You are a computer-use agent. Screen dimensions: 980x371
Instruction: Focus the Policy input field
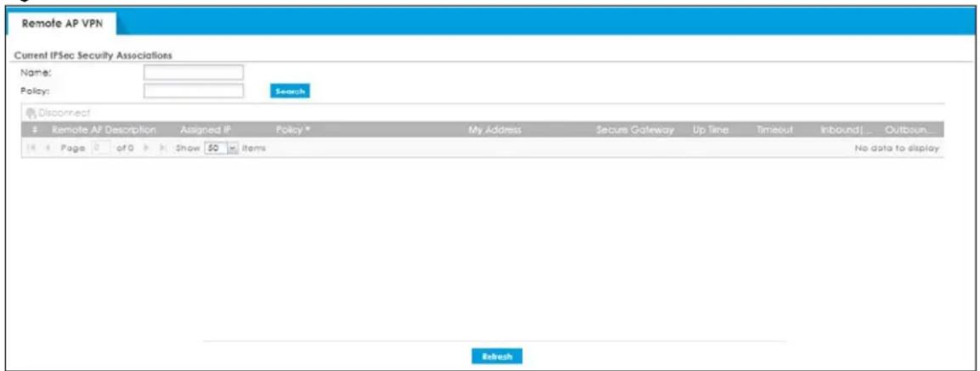tap(193, 91)
